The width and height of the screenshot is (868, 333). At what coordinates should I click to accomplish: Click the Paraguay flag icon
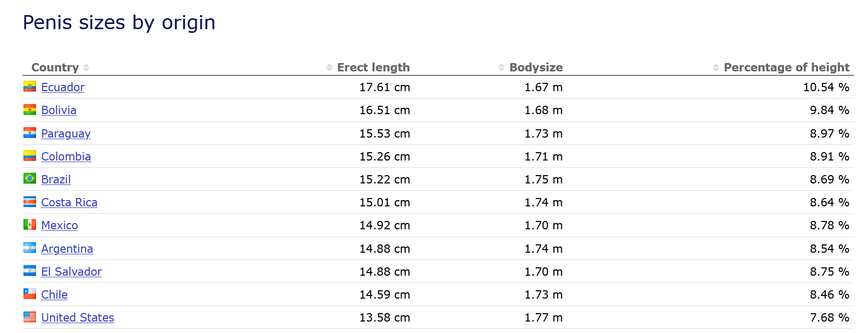[30, 133]
